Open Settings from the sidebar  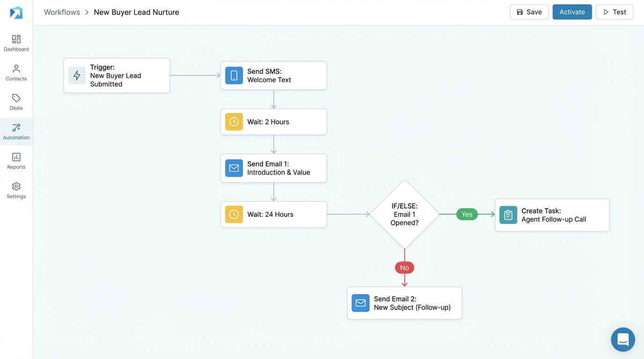click(16, 190)
